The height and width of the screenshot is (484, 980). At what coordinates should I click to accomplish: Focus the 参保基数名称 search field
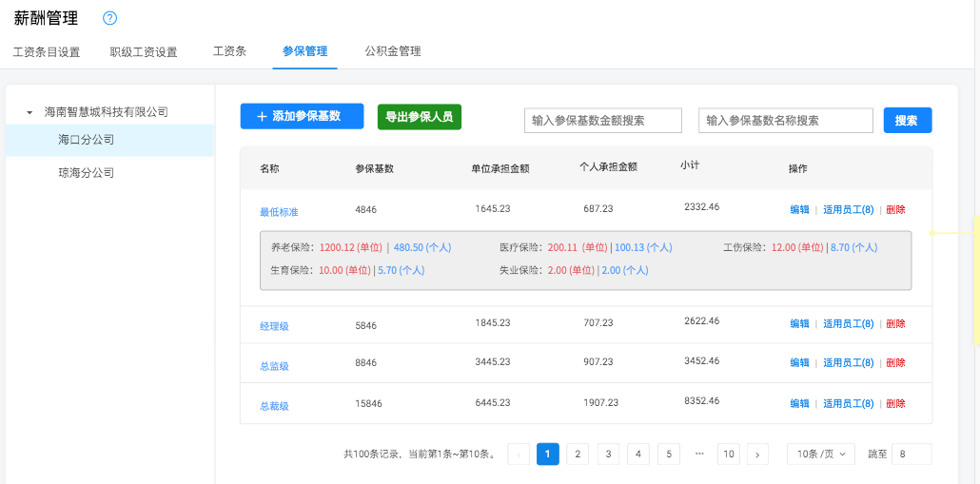pyautogui.click(x=785, y=121)
